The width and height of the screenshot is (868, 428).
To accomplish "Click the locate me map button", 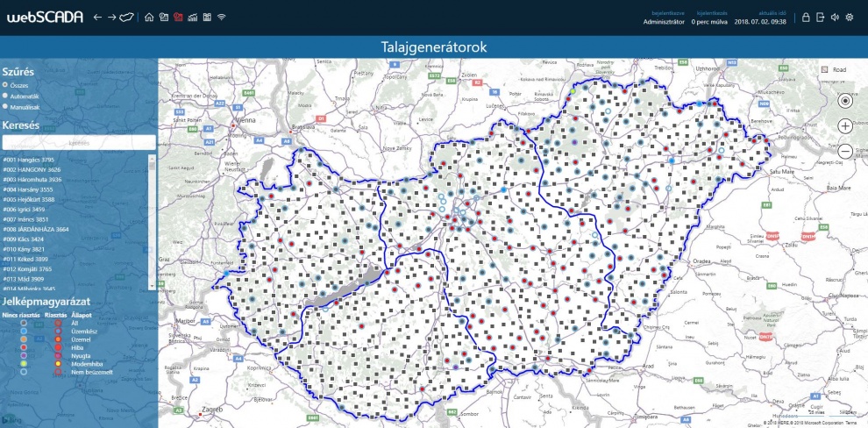I will [844, 102].
